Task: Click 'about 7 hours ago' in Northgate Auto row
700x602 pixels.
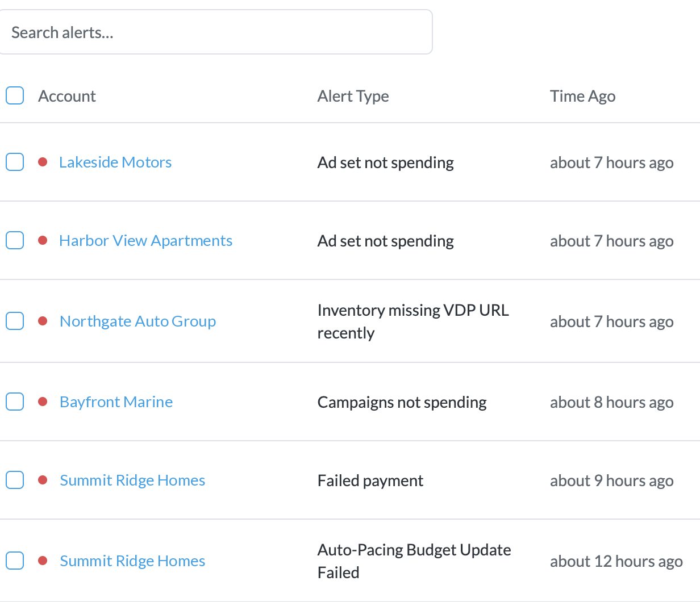Action: pos(611,322)
